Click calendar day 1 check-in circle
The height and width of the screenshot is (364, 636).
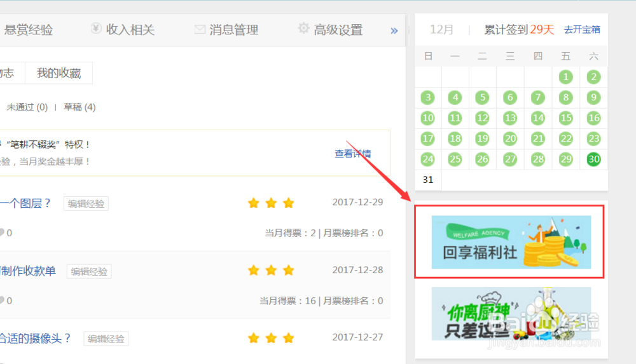[x=565, y=77]
